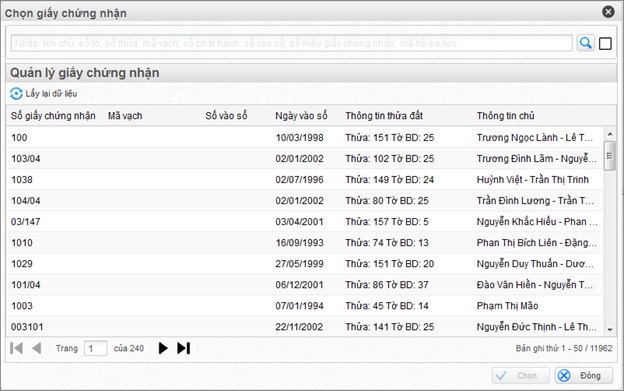This screenshot has width=624, height=391.
Task: Select certificate row 103/04
Action: click(x=305, y=159)
